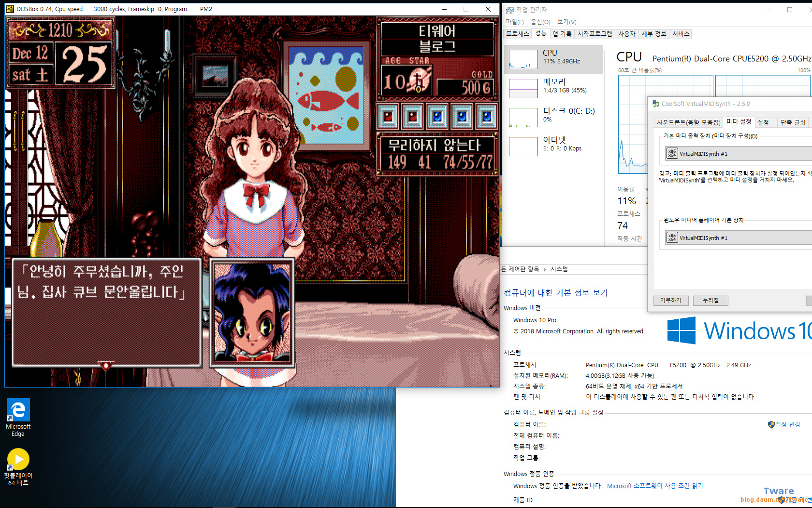Image resolution: width=812 pixels, height=508 pixels.
Task: Click the 누리집 button
Action: [x=710, y=300]
